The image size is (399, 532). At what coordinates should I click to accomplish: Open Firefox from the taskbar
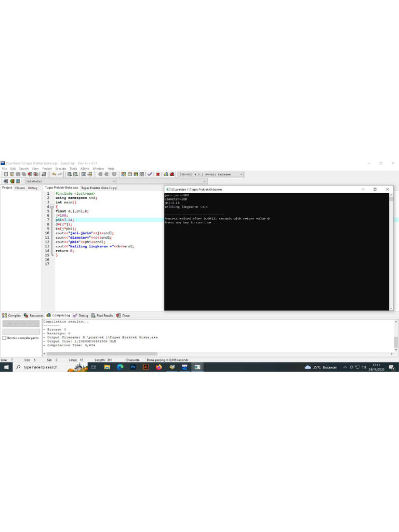[x=159, y=367]
